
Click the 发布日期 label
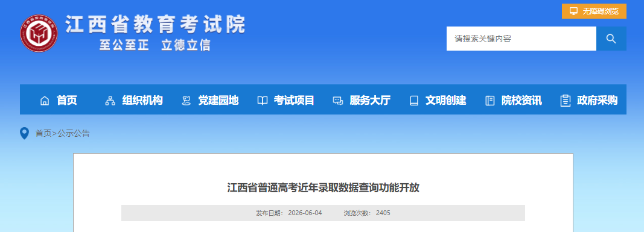click(x=269, y=213)
